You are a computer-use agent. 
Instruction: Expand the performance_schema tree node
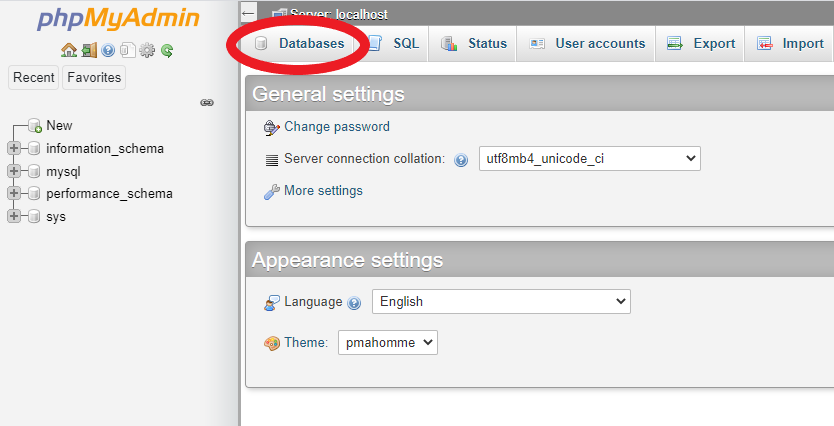coord(14,193)
